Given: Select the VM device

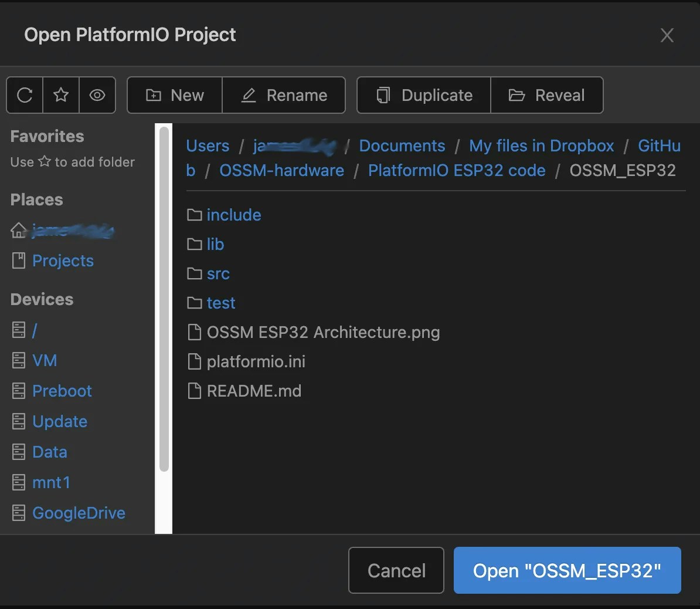Looking at the screenshot, I should coord(44,360).
